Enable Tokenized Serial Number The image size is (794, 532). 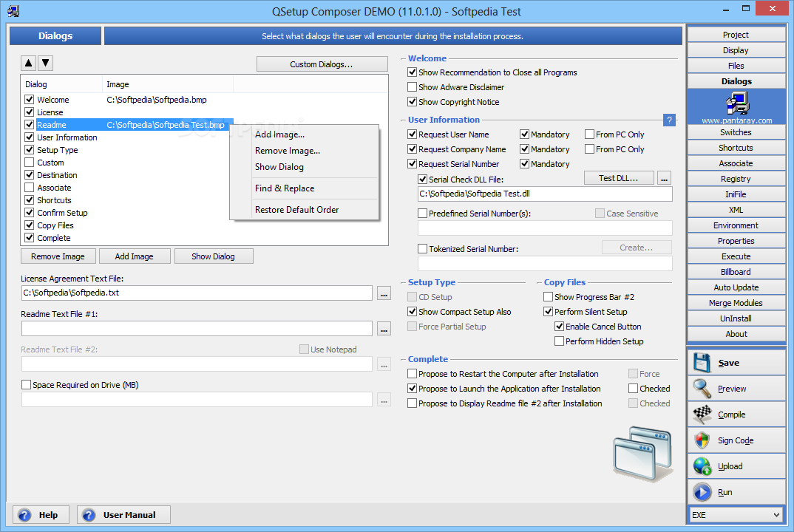point(422,248)
